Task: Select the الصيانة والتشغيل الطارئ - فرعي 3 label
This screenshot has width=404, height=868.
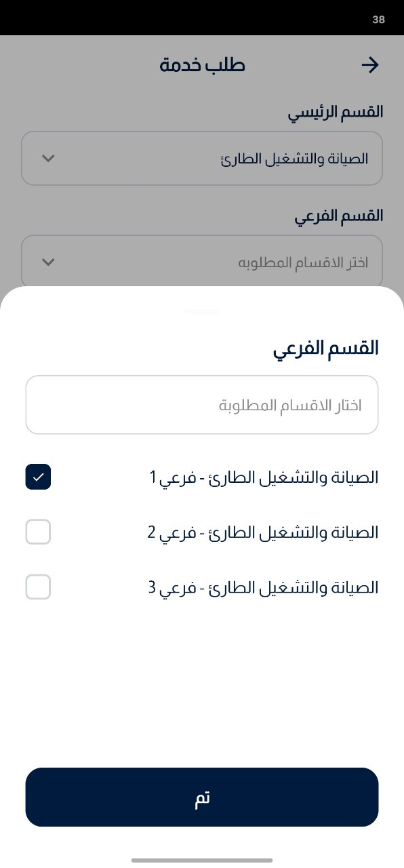Action: [263, 587]
